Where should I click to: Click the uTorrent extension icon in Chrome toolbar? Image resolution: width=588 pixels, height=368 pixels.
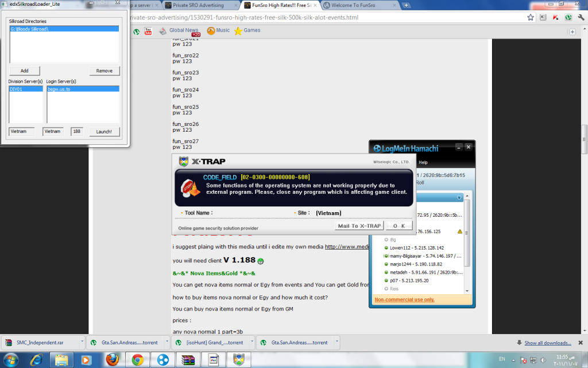click(568, 17)
